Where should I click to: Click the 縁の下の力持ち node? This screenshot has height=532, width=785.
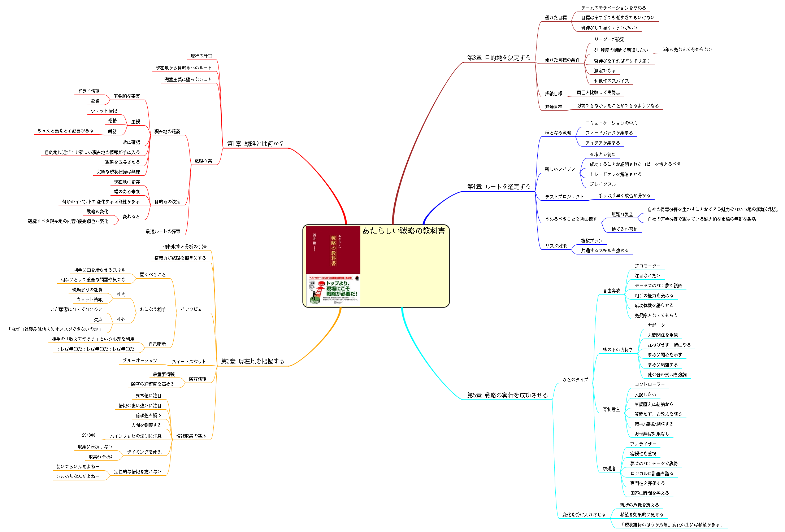click(x=618, y=350)
